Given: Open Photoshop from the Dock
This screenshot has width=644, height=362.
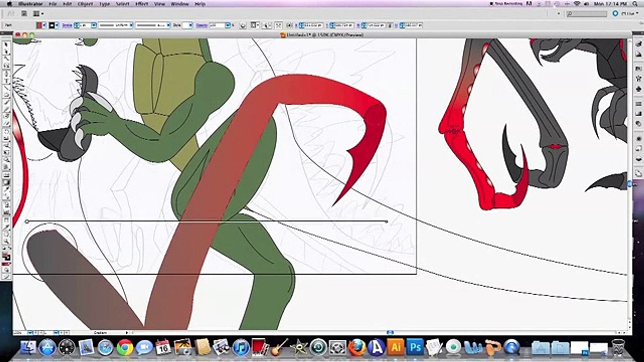Looking at the screenshot, I should pos(415,347).
